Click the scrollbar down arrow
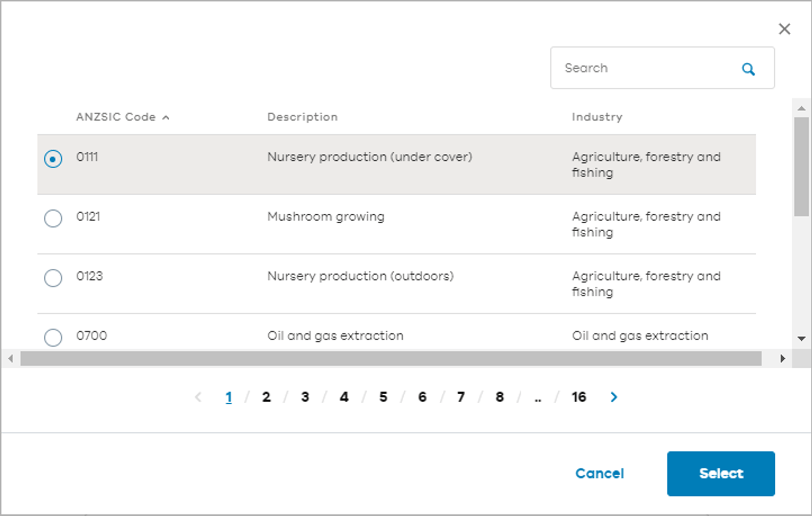 pos(802,338)
